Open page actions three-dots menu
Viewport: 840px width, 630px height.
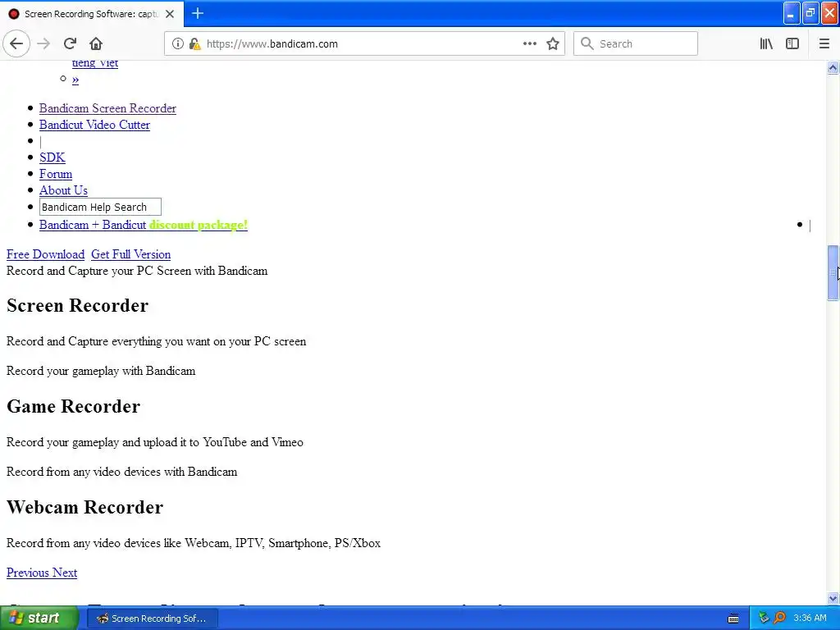coord(529,43)
